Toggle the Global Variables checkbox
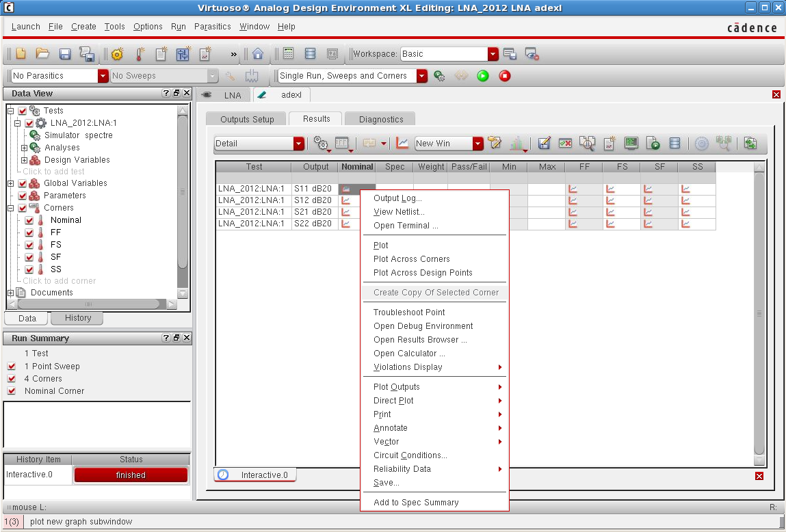786x532 pixels. 23,183
